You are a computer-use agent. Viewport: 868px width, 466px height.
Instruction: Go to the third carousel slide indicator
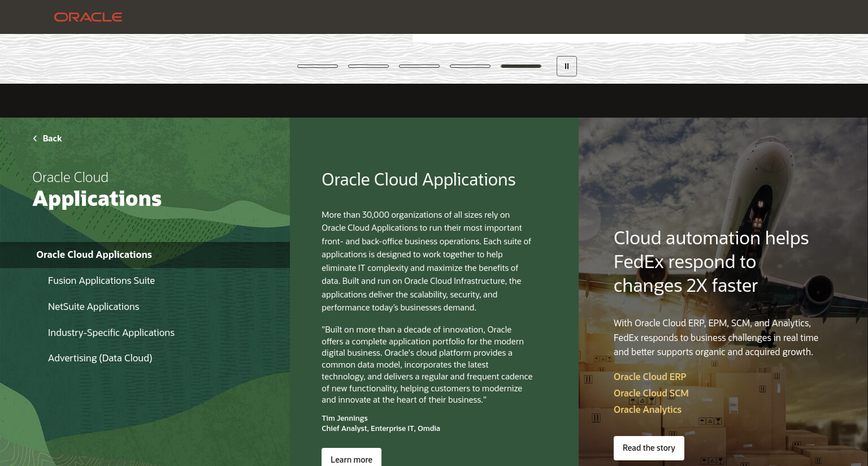tap(419, 66)
